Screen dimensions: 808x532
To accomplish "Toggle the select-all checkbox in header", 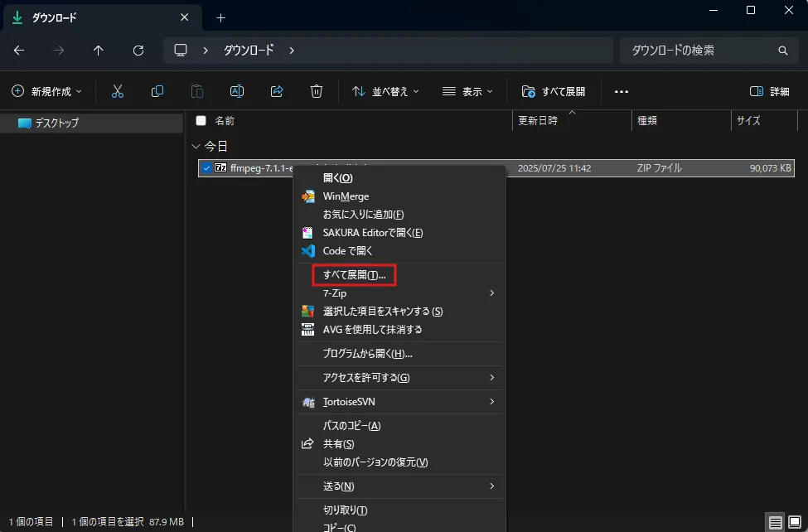I will (201, 121).
